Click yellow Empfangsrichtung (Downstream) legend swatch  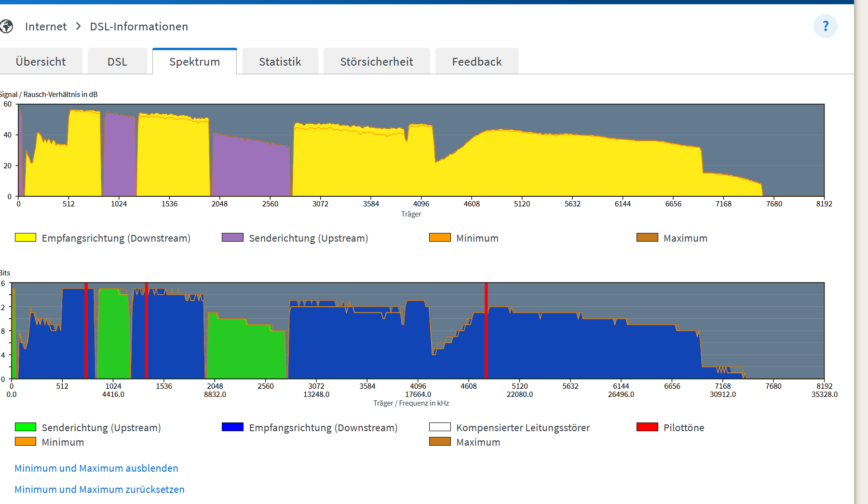(26, 237)
